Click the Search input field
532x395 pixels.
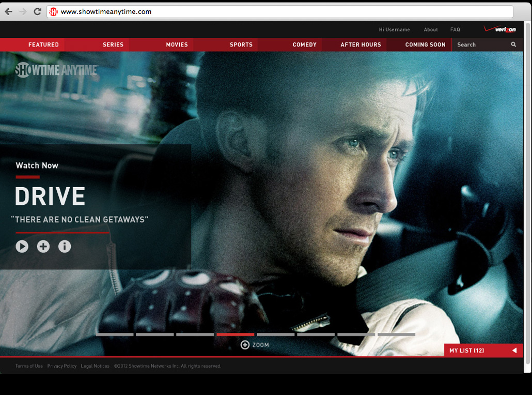coord(487,44)
